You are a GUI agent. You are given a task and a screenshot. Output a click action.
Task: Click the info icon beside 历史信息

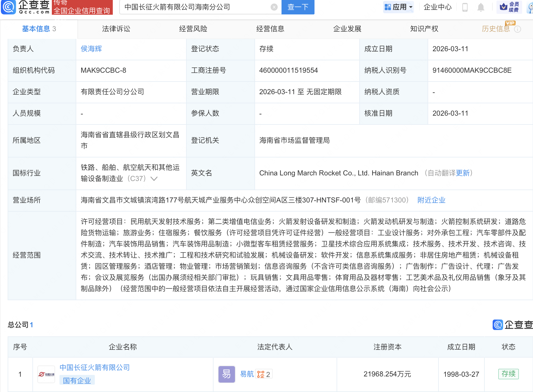(517, 29)
